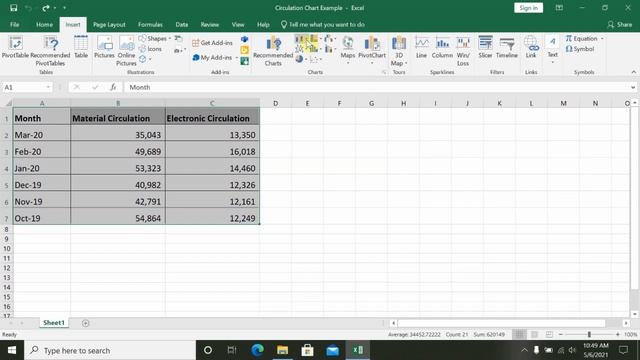Insert a Slicer filter
This screenshot has height=360, width=640.
click(485, 47)
